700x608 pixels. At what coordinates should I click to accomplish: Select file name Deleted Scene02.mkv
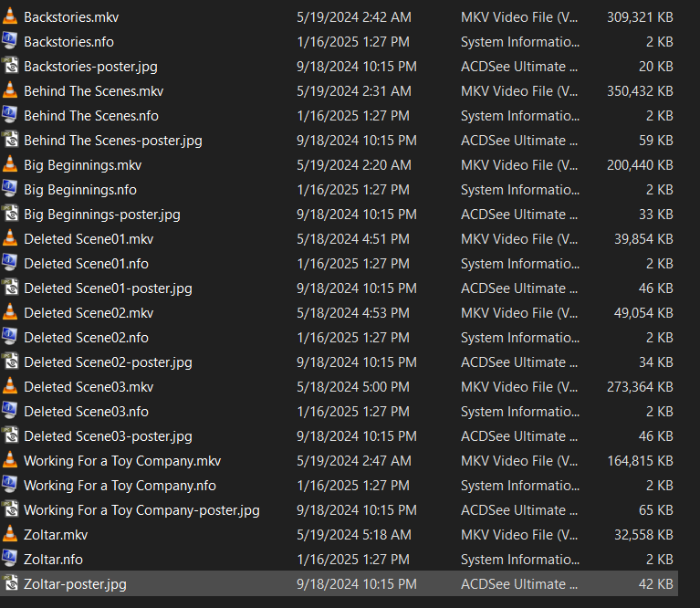[89, 313]
